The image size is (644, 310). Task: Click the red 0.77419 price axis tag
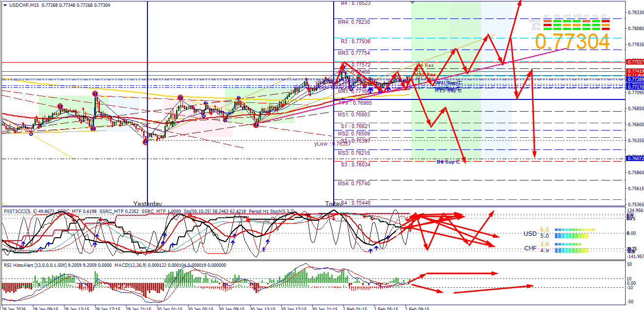635,71
